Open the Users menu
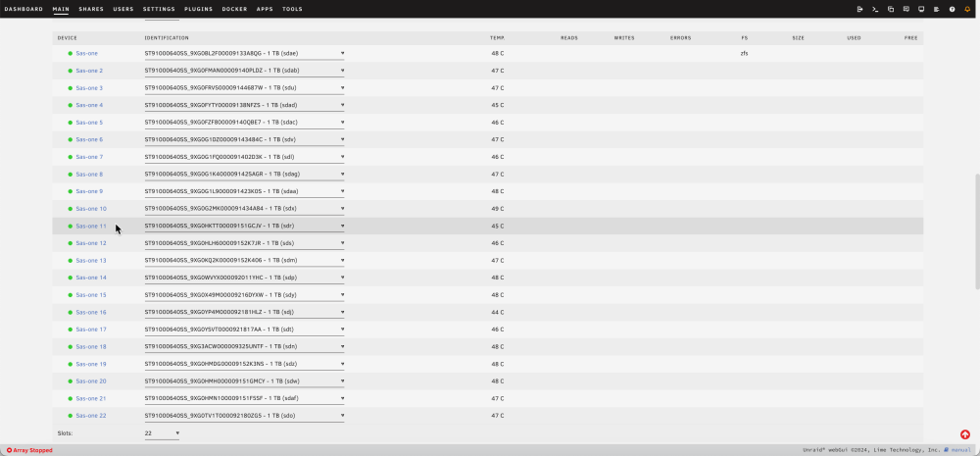 coord(123,10)
